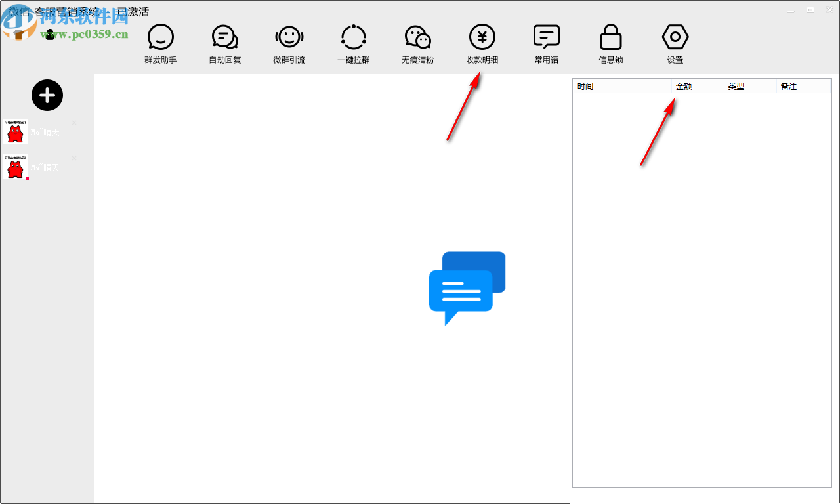Activate the 信息锁 padlock
840x504 pixels.
pyautogui.click(x=611, y=44)
